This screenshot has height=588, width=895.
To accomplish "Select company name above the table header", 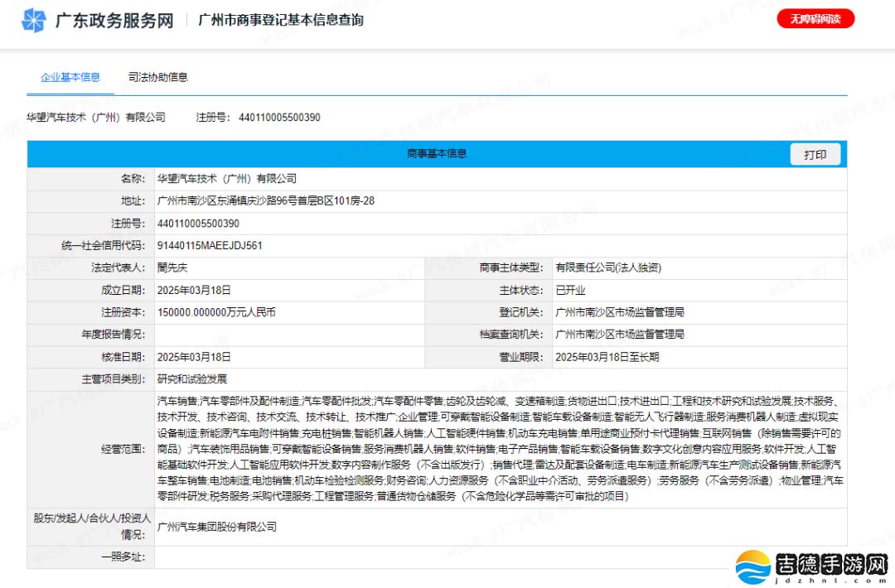I will (x=95, y=118).
